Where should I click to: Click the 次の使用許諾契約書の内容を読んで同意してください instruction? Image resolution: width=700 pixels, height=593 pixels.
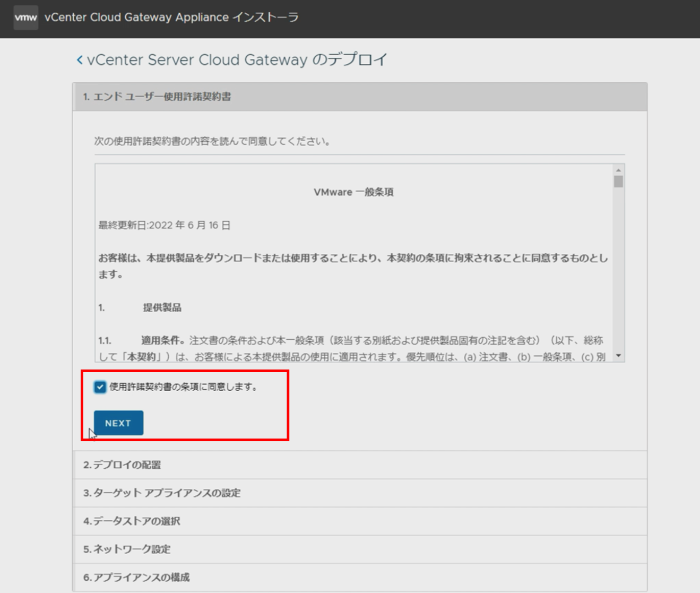(x=212, y=141)
